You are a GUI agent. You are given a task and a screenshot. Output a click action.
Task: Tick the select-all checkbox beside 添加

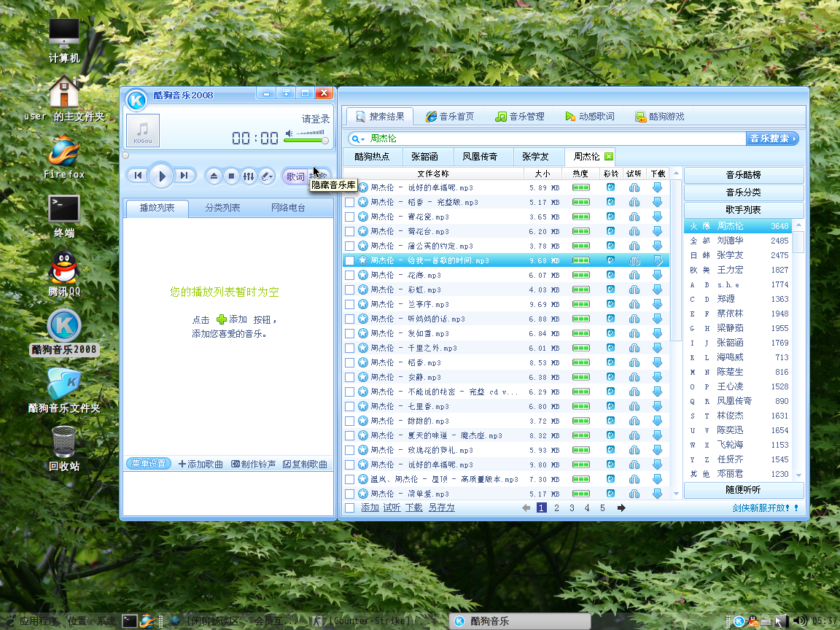pos(350,507)
